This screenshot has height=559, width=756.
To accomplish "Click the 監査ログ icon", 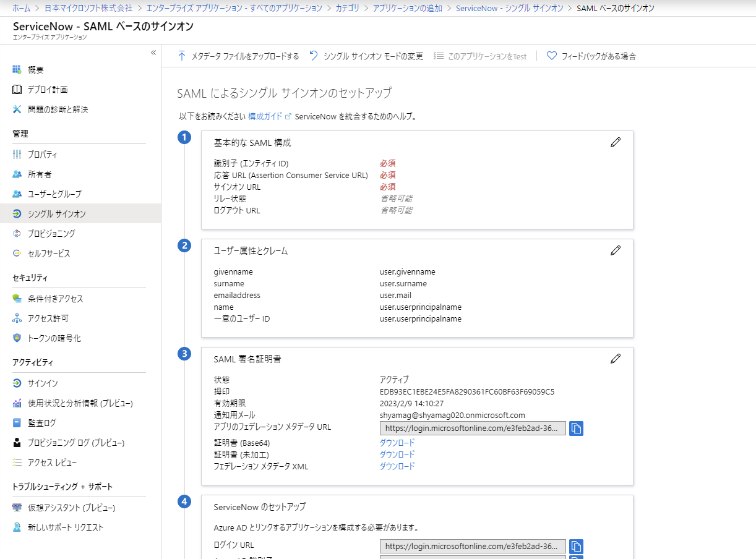I will pos(17,423).
